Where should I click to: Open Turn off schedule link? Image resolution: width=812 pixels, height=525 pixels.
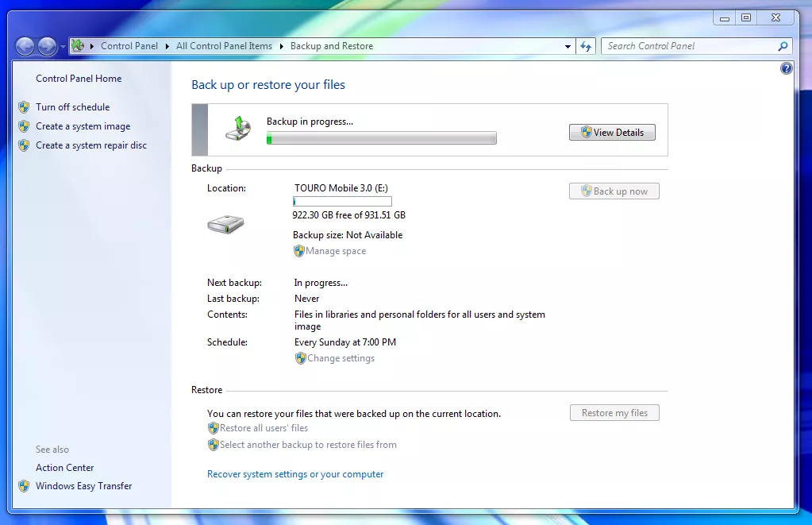click(x=72, y=107)
